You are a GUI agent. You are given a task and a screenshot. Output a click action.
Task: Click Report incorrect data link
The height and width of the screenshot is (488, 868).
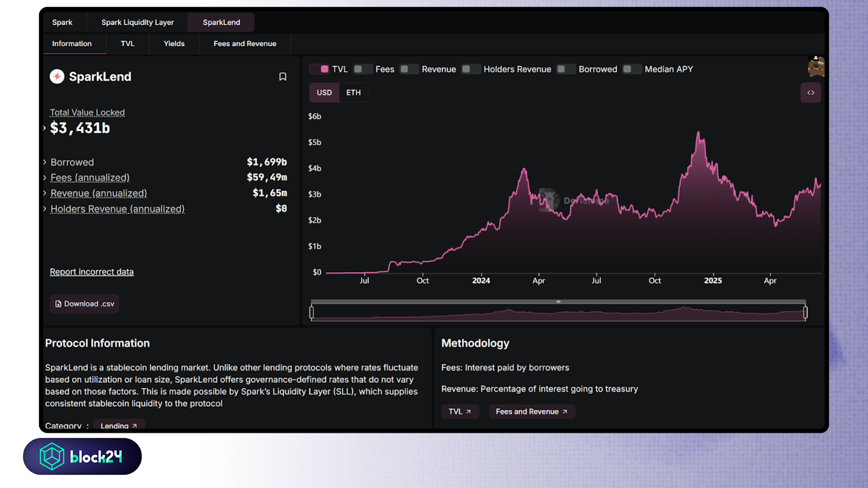[x=92, y=272]
